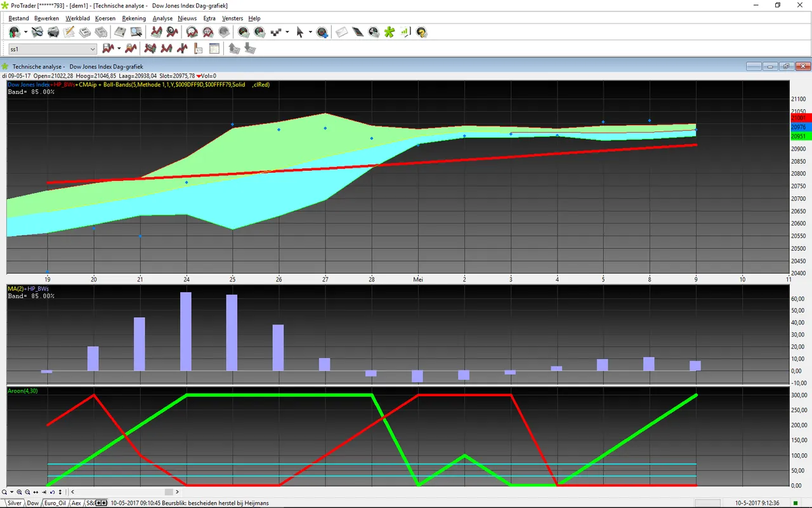Image resolution: width=812 pixels, height=508 pixels.
Task: Click the notepad with pencil icon
Action: pyautogui.click(x=69, y=32)
